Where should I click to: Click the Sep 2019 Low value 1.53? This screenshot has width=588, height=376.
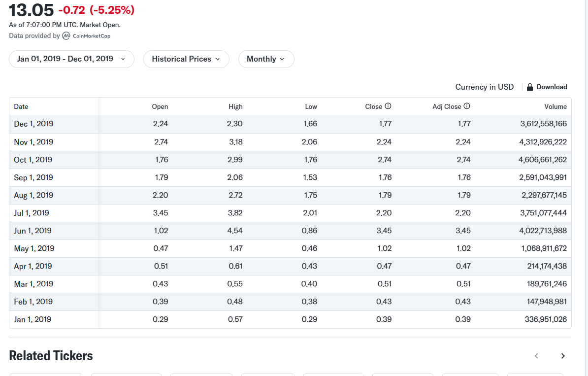point(310,177)
